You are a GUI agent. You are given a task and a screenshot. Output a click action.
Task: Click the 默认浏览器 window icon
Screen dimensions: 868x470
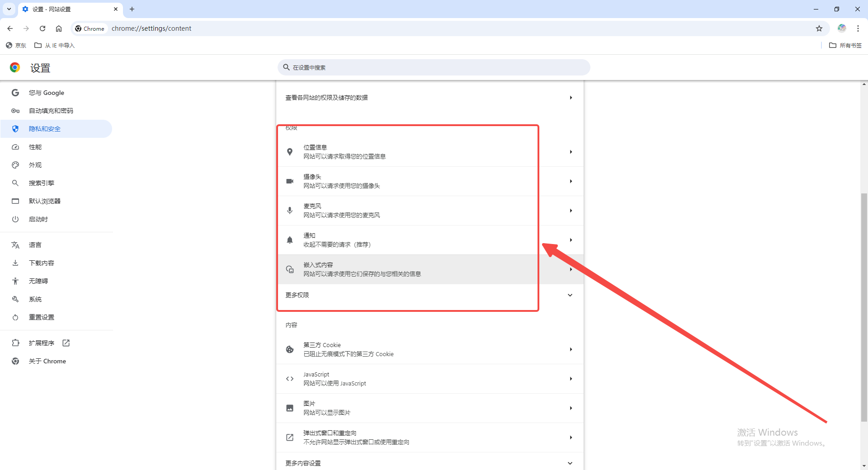click(15, 201)
